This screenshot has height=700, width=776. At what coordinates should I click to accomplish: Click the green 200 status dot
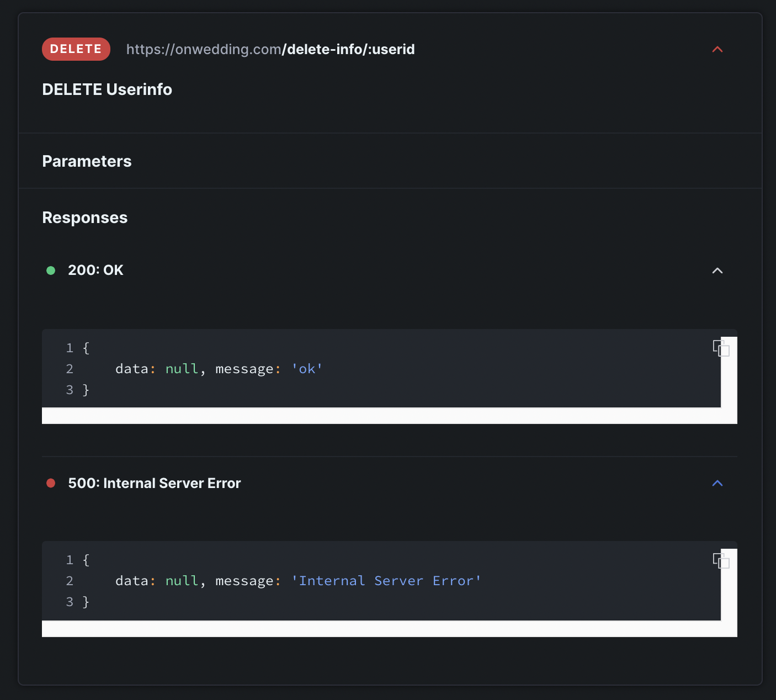point(51,271)
